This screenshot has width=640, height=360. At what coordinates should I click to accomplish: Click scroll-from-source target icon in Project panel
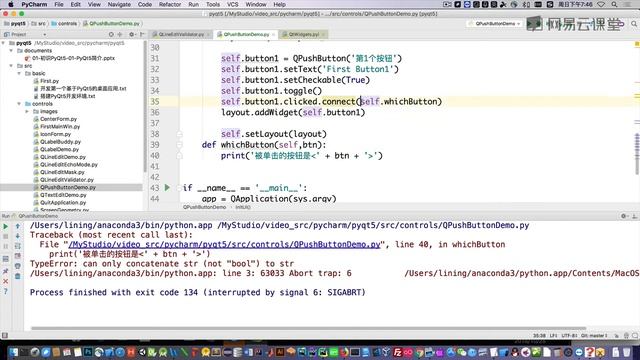pos(111,34)
